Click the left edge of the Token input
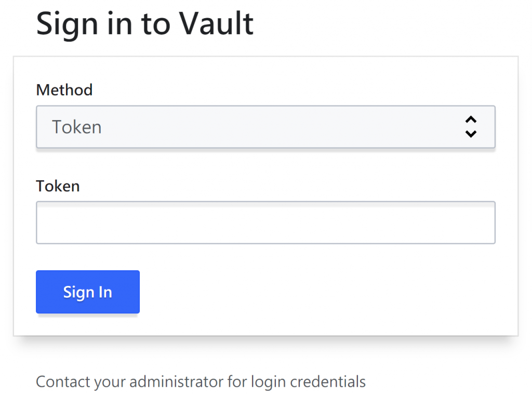Screen dimensions: 532x394 coord(42,222)
